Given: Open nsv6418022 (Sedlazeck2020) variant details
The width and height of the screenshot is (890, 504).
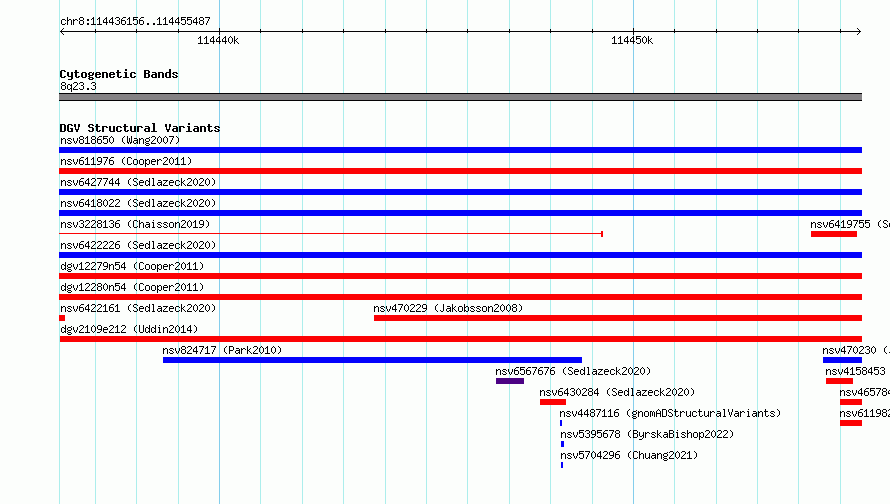Looking at the screenshot, I should click(x=138, y=203).
